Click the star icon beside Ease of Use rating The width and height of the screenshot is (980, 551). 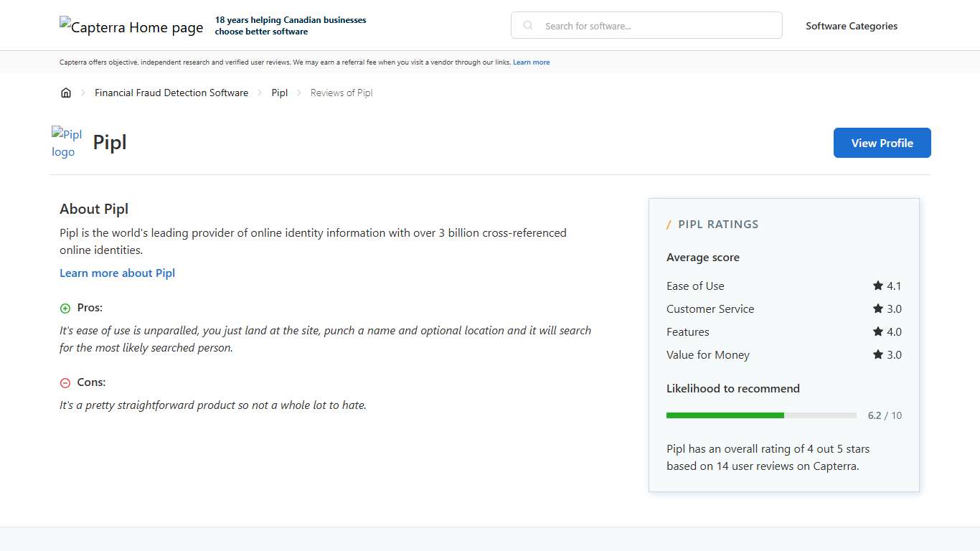[877, 286]
